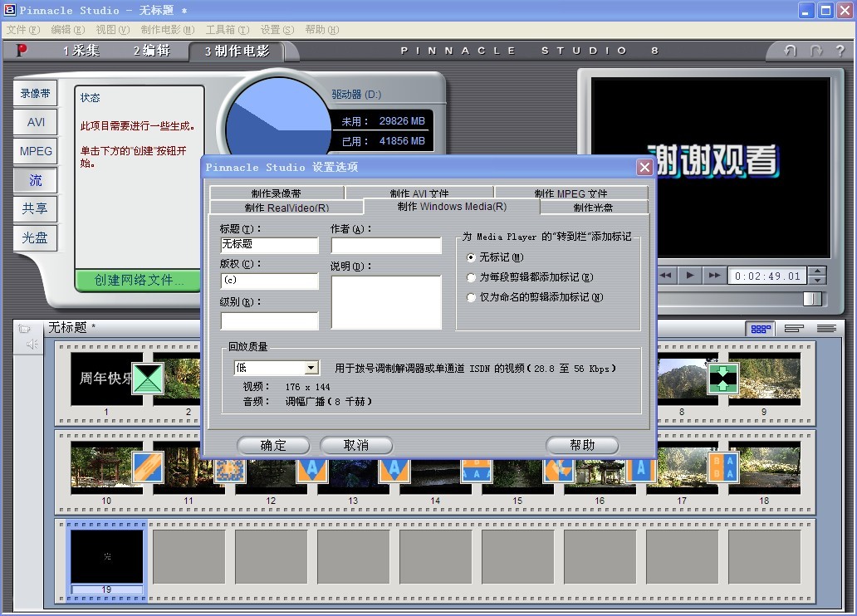Choose 为每段剪辑都添加标记 radio option
This screenshot has height=616, width=857.
pyautogui.click(x=472, y=277)
